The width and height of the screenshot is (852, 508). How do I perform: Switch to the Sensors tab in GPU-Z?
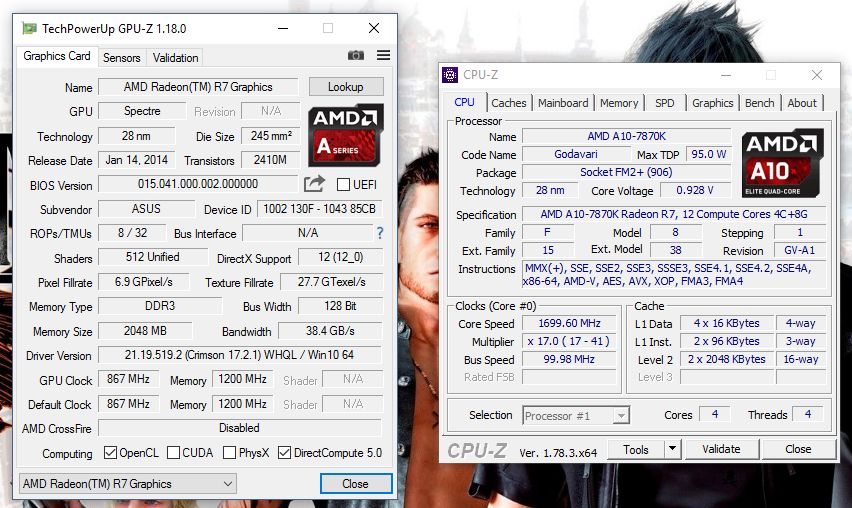click(x=122, y=58)
